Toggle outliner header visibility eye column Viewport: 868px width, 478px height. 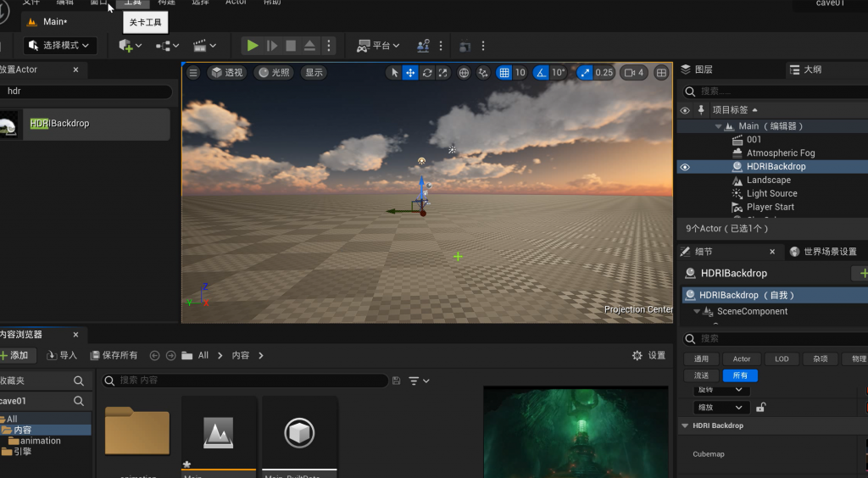pyautogui.click(x=685, y=110)
